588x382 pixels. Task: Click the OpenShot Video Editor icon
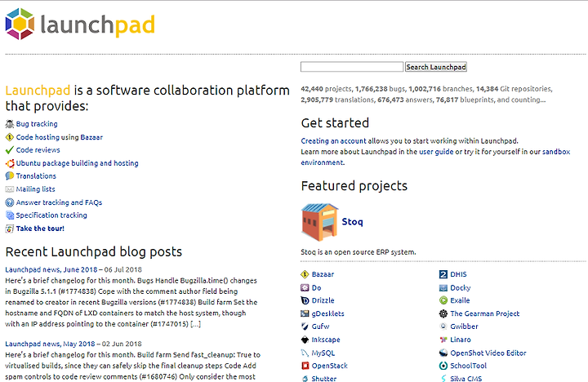(x=443, y=353)
